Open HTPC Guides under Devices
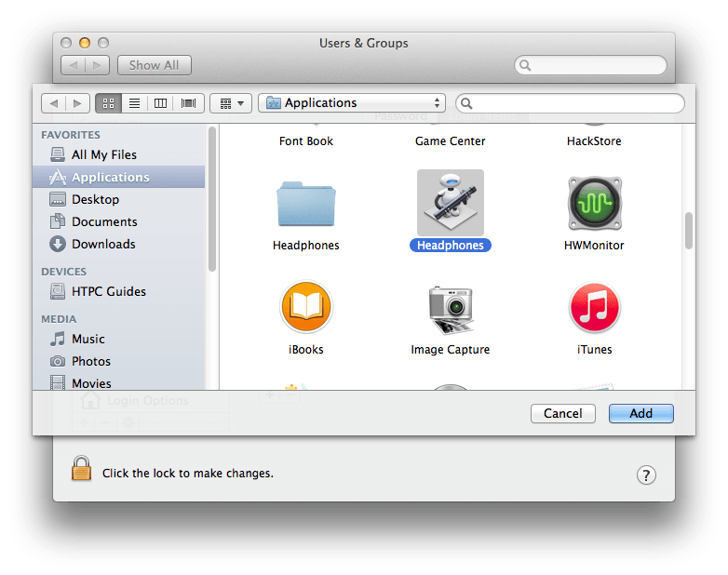This screenshot has height=575, width=728. coord(108,291)
